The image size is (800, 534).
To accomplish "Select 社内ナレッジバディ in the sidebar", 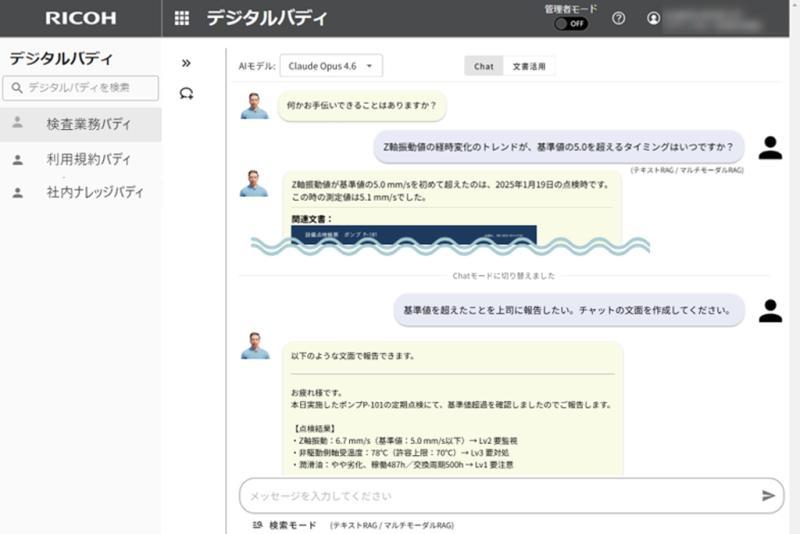I will tap(81, 192).
